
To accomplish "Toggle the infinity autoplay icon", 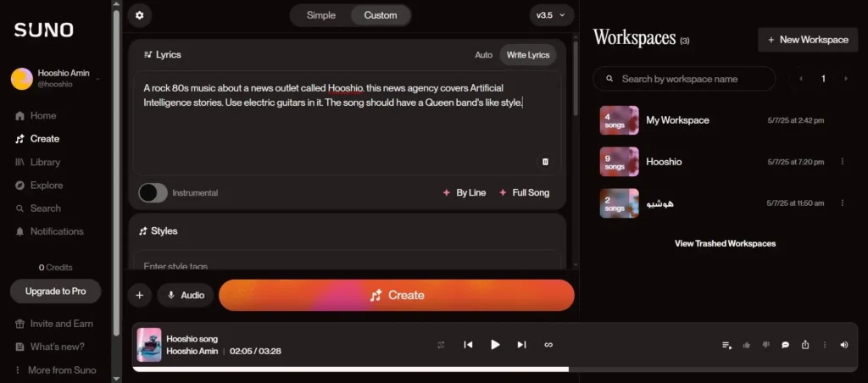I will pyautogui.click(x=548, y=345).
